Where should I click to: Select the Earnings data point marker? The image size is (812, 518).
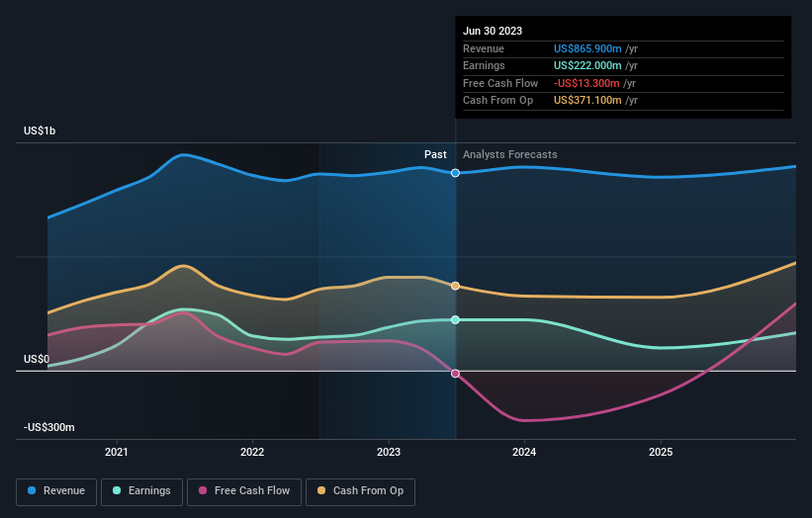tap(455, 320)
